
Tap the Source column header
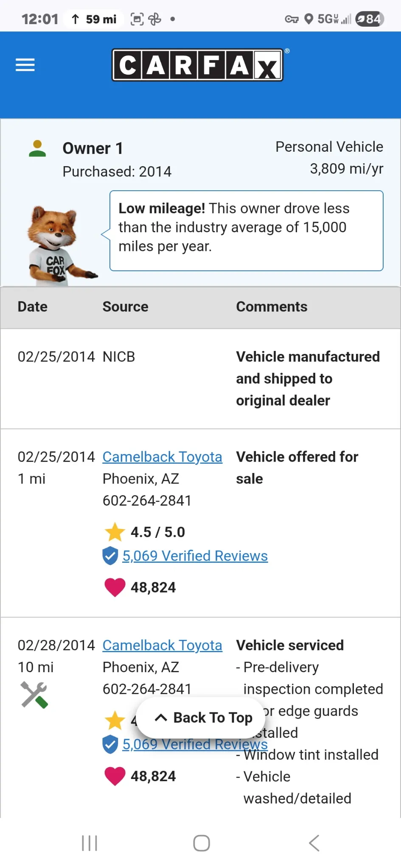tap(125, 307)
